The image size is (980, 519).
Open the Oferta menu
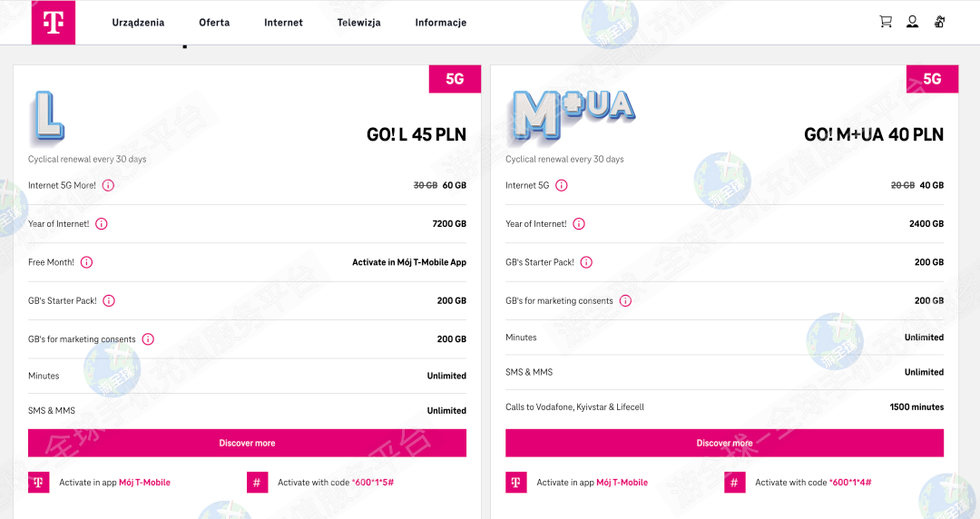click(214, 23)
